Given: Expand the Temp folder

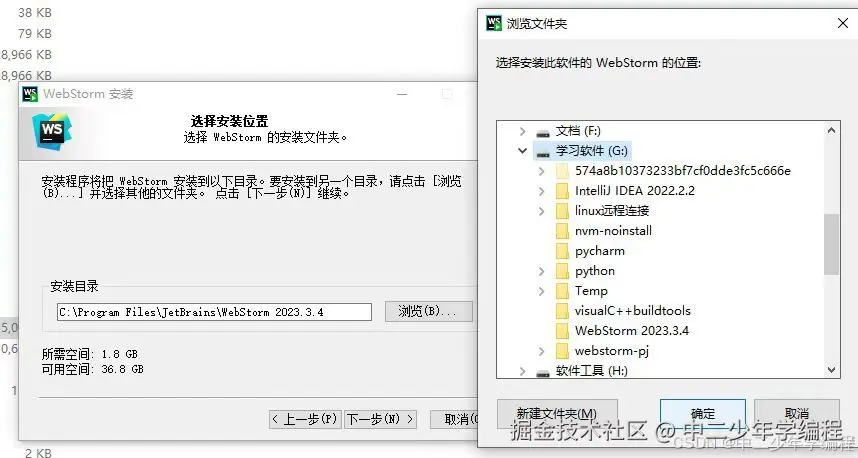Looking at the screenshot, I should (541, 291).
